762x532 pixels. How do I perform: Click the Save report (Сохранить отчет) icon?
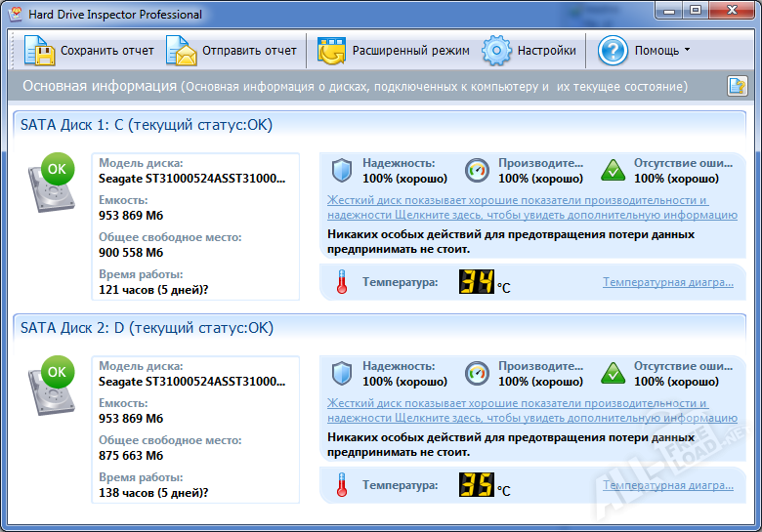[38, 51]
